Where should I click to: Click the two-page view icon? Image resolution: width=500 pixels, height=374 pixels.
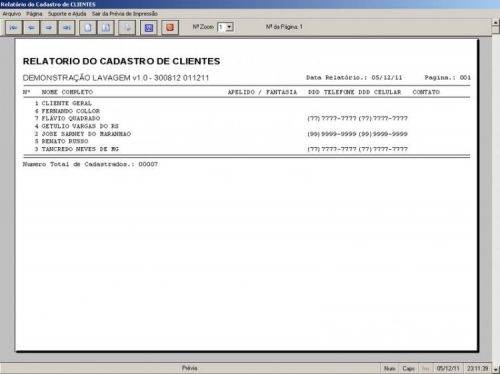tap(106, 28)
